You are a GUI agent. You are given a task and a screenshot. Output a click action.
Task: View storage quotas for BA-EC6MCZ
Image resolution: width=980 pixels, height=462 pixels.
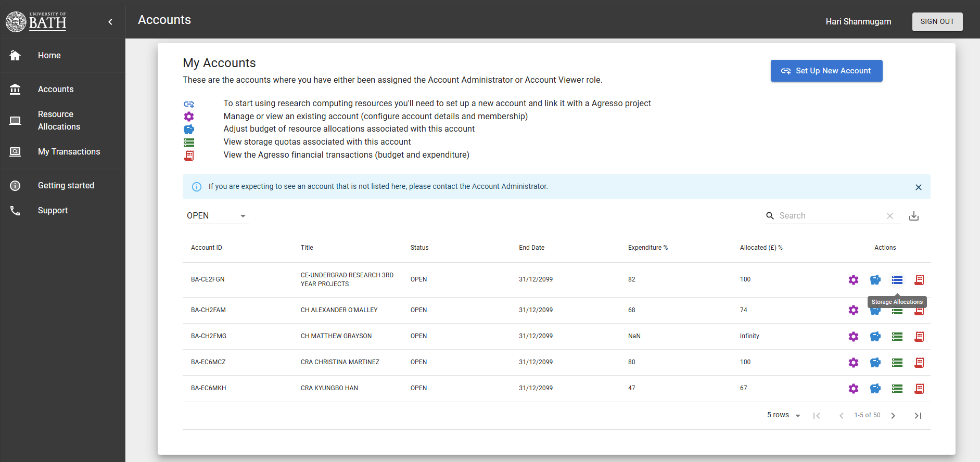897,363
